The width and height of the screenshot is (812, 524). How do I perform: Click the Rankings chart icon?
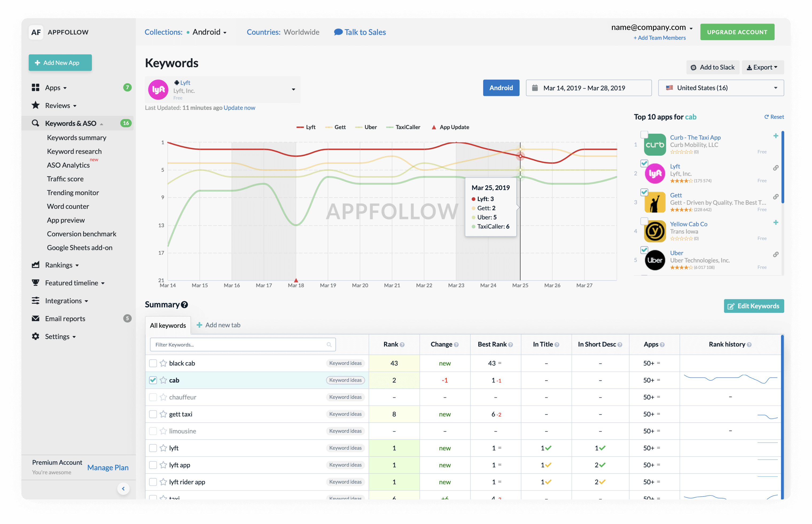(35, 265)
